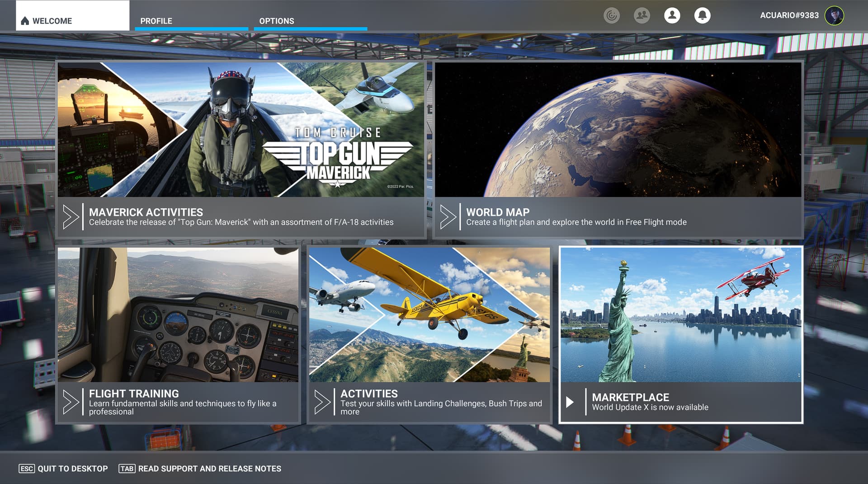The image size is (868, 484).
Task: Click the TAB key icon
Action: pyautogui.click(x=127, y=469)
